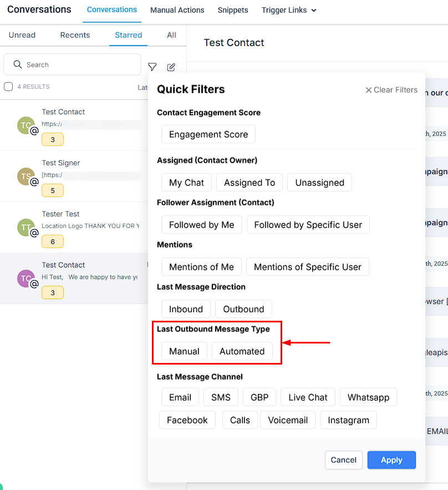This screenshot has width=448, height=490.
Task: Click the Cancel button
Action: (x=343, y=460)
